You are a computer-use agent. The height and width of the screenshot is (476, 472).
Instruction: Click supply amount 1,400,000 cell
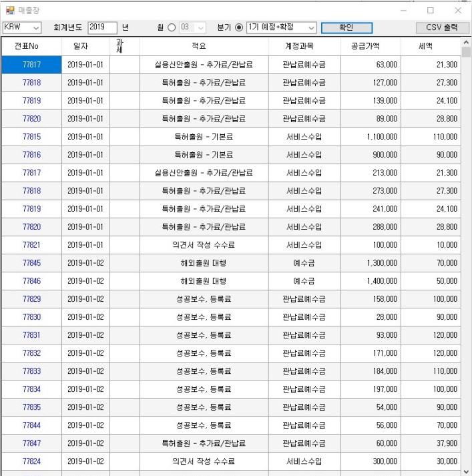(371, 281)
